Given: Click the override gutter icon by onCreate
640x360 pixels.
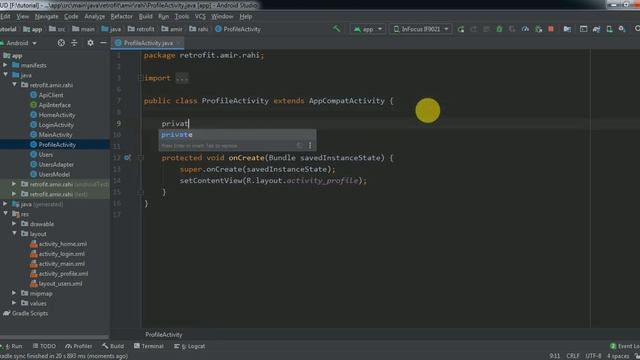Looking at the screenshot, I should (127, 158).
